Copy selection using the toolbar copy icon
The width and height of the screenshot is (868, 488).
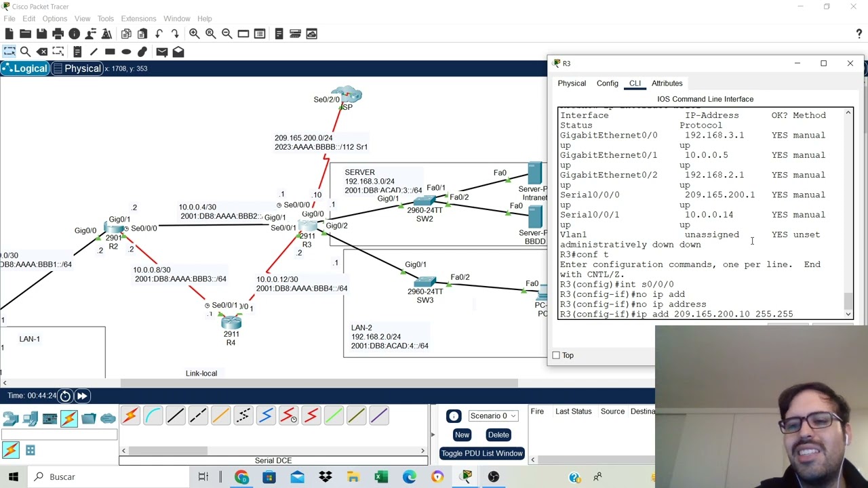tap(126, 34)
